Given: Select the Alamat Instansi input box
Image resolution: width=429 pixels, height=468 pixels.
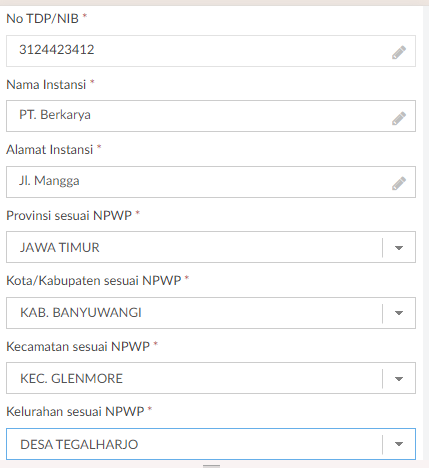Looking at the screenshot, I should point(211,182).
